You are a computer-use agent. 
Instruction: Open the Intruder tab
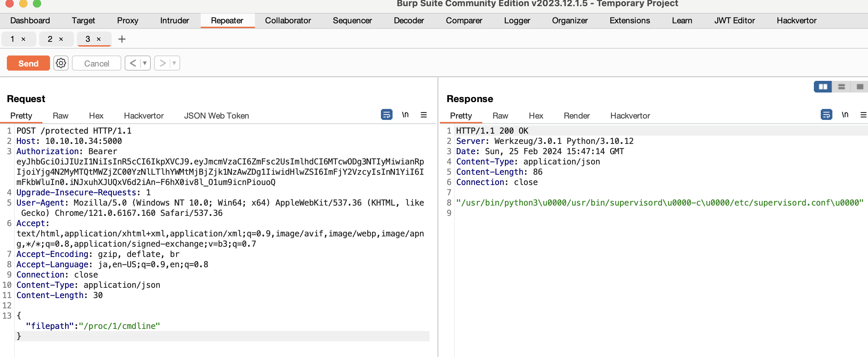click(x=174, y=21)
